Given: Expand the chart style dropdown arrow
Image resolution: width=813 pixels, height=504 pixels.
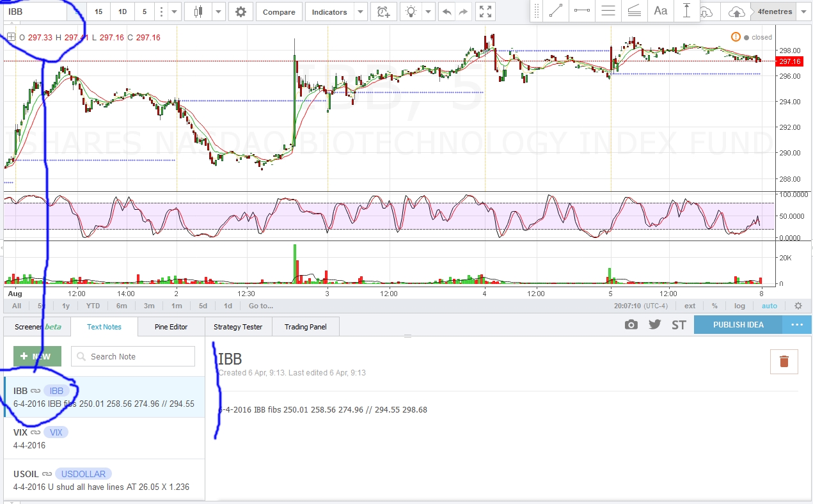Looking at the screenshot, I should (219, 12).
